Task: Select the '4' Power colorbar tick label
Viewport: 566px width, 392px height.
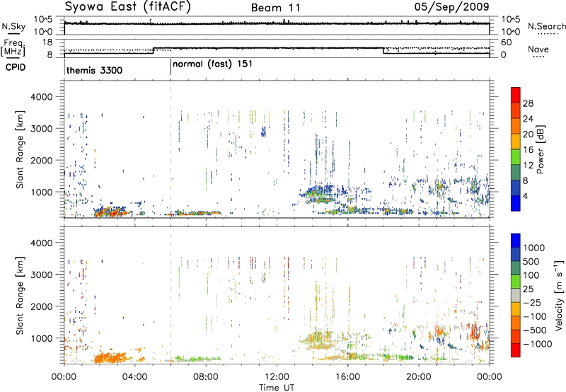Action: click(525, 196)
